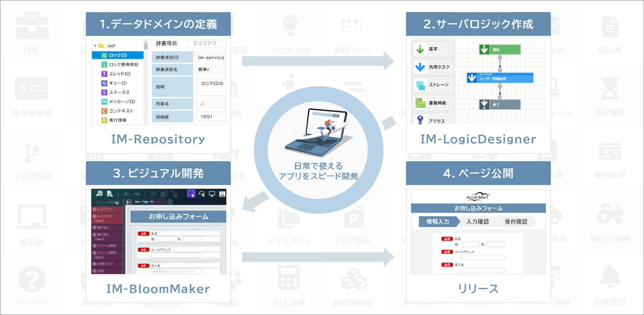Screen dimensions: 644x315
Task: Click the gray 終了 flow node
Action: (x=500, y=105)
